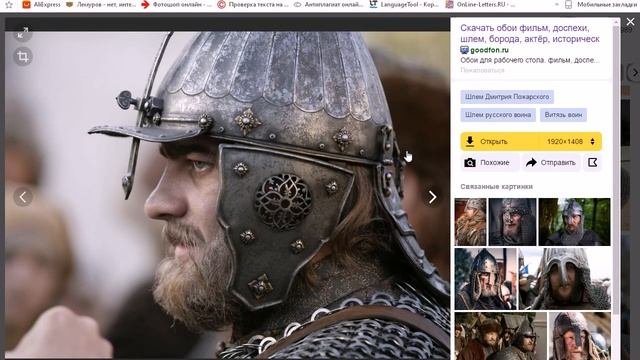Screen dimensions: 640x360
Task: Open the related thumbnail with green forest background
Action: pyautogui.click(x=574, y=222)
